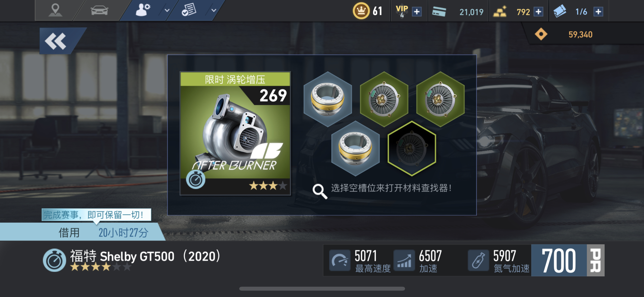
Task: Click the magnifier material finder icon
Action: pyautogui.click(x=320, y=191)
